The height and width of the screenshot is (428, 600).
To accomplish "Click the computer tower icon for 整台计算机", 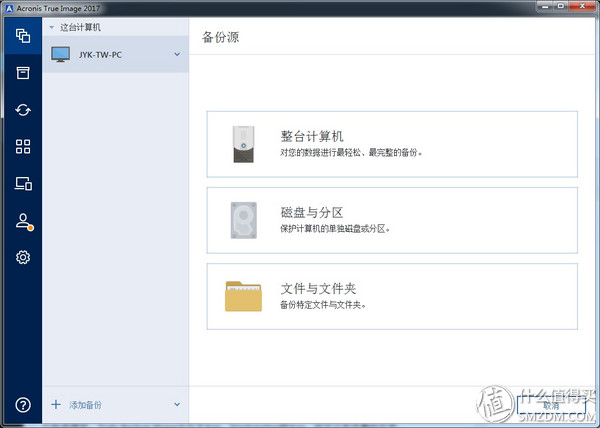I will coord(243,144).
